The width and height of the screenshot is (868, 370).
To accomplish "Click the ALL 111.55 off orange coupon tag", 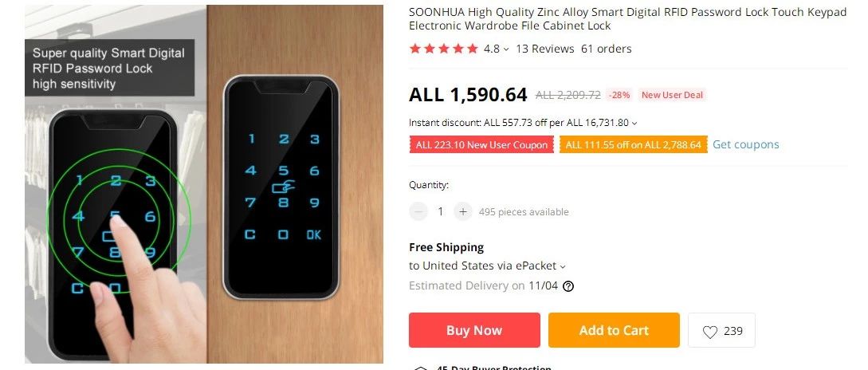I will [x=633, y=145].
